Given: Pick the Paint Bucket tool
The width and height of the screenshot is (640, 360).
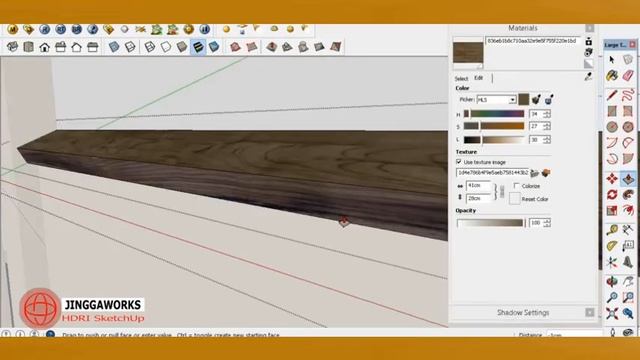Looking at the screenshot, I should (x=611, y=76).
